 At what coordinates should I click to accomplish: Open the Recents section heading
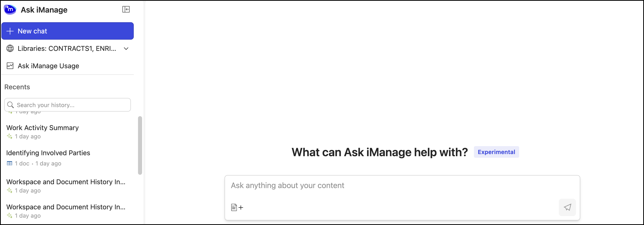(17, 87)
